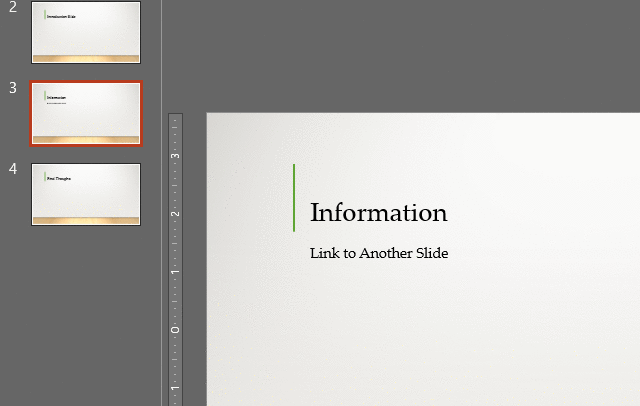
Task: Click slide number 4 label
Action: coord(13,169)
